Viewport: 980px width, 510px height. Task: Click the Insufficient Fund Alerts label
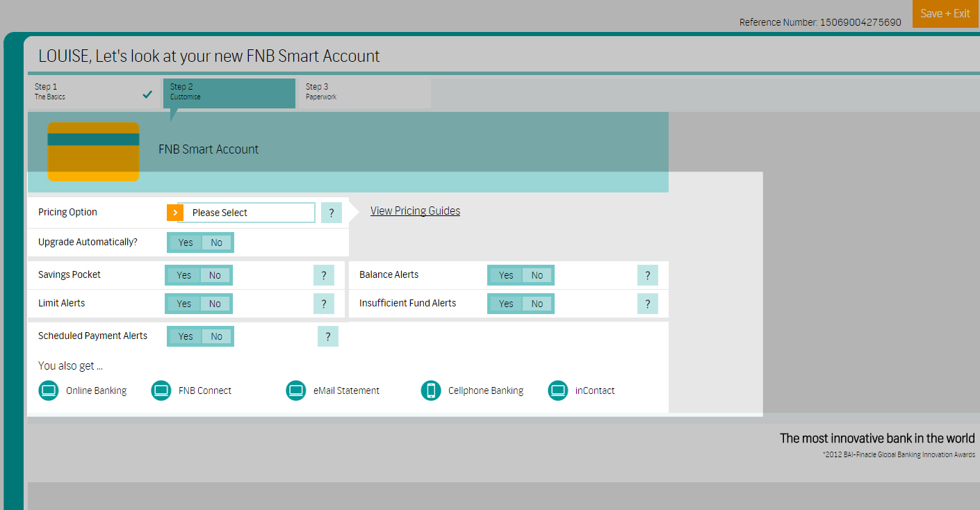click(x=408, y=303)
